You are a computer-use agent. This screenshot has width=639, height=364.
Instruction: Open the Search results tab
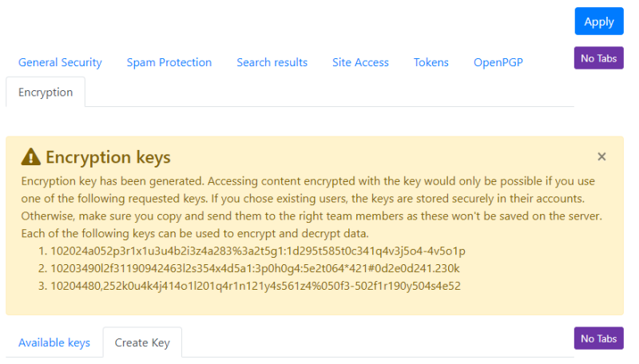pos(272,62)
